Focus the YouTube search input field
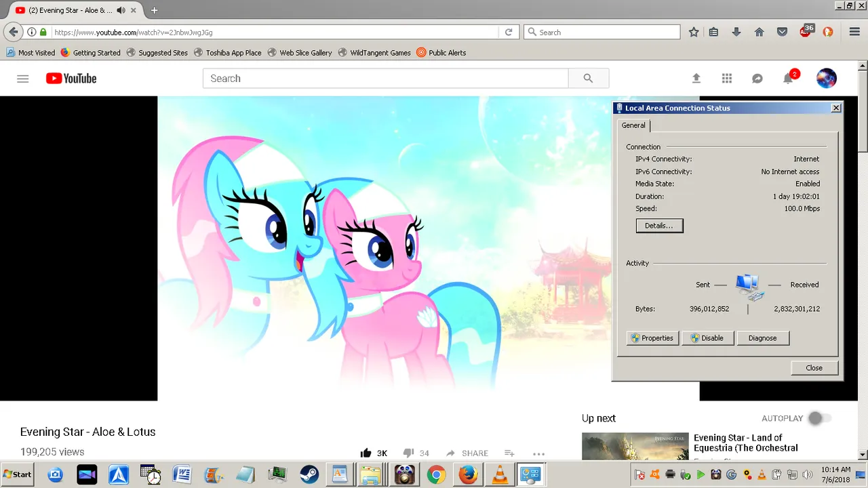The height and width of the screenshot is (488, 868). click(x=385, y=79)
